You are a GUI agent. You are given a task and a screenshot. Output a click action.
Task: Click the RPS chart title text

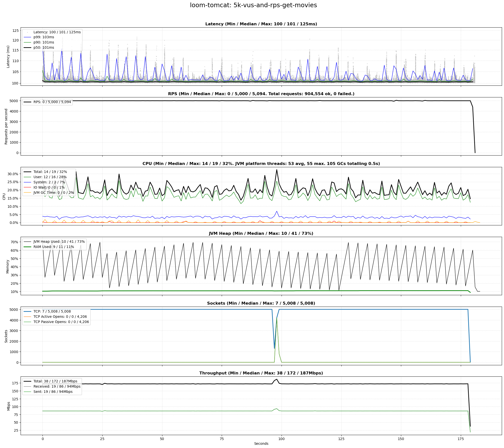click(261, 94)
